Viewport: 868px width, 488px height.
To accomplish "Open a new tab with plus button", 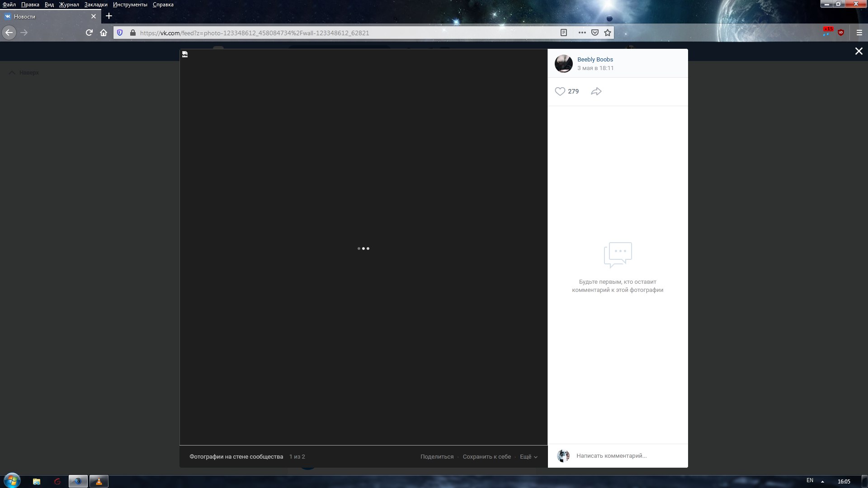I will [108, 16].
